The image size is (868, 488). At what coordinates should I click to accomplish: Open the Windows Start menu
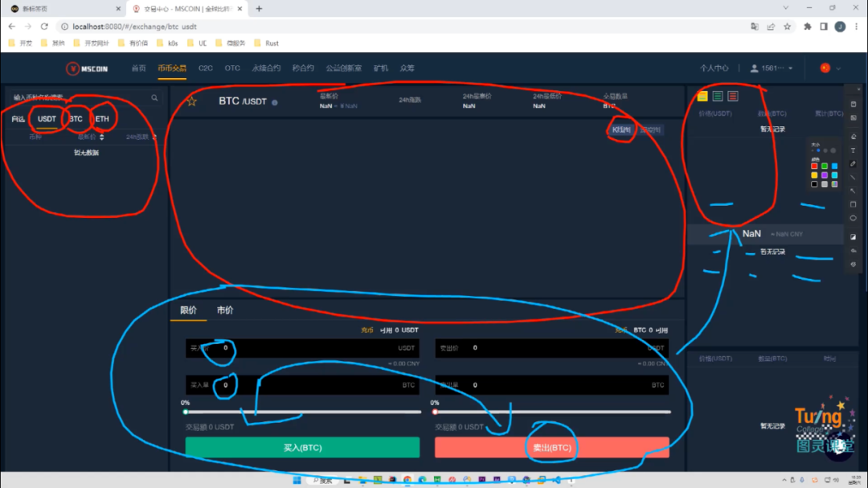297,480
